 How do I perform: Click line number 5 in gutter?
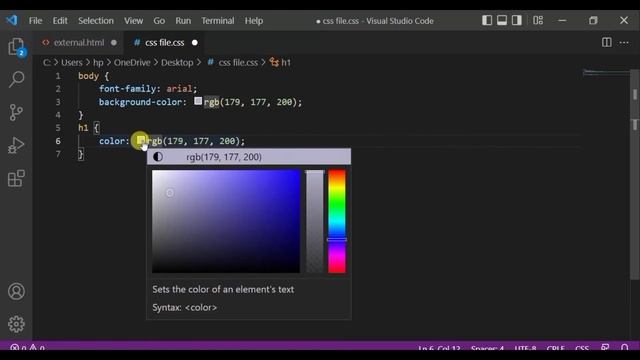58,128
